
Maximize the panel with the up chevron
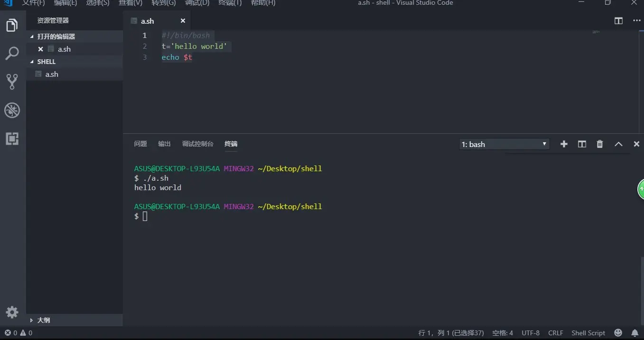pyautogui.click(x=618, y=144)
